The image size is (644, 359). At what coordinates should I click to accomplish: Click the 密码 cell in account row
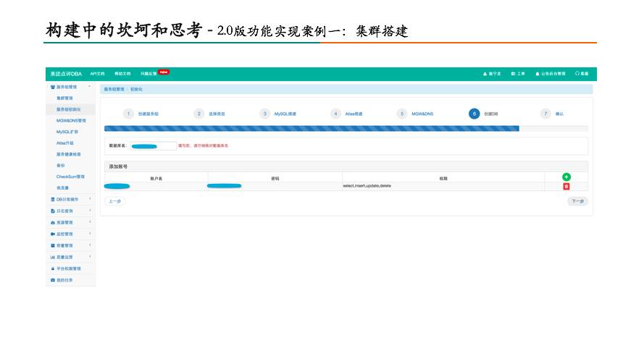click(275, 186)
